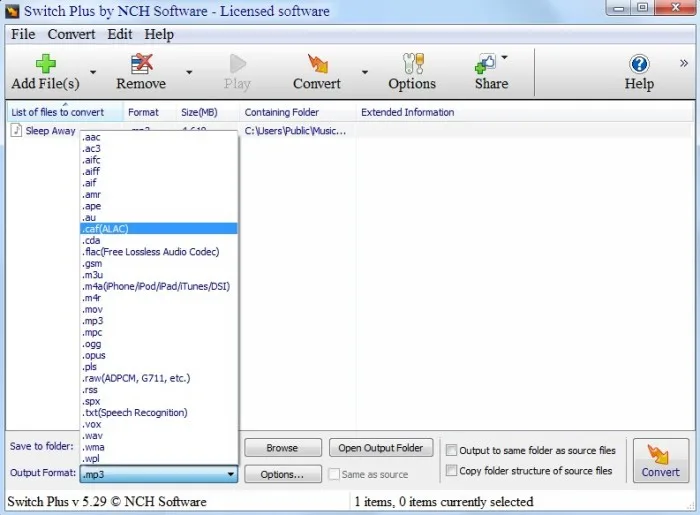Viewport: 700px width, 515px height.
Task: Select .m3u playlist format
Action: 159,275
